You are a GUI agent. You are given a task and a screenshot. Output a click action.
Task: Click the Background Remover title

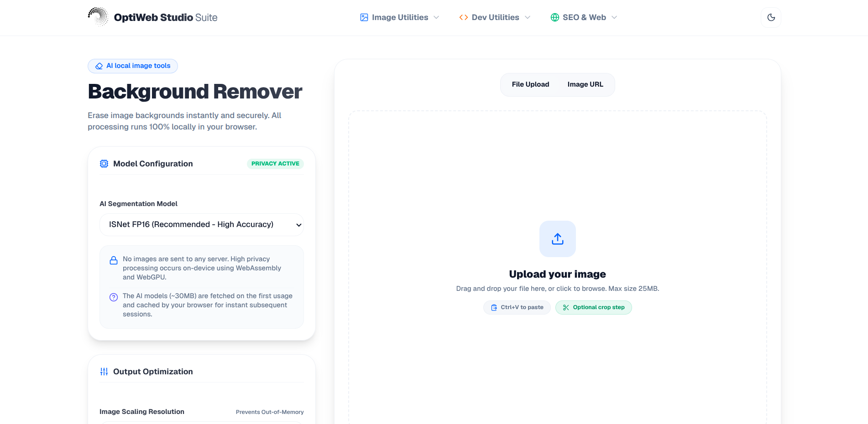click(195, 92)
